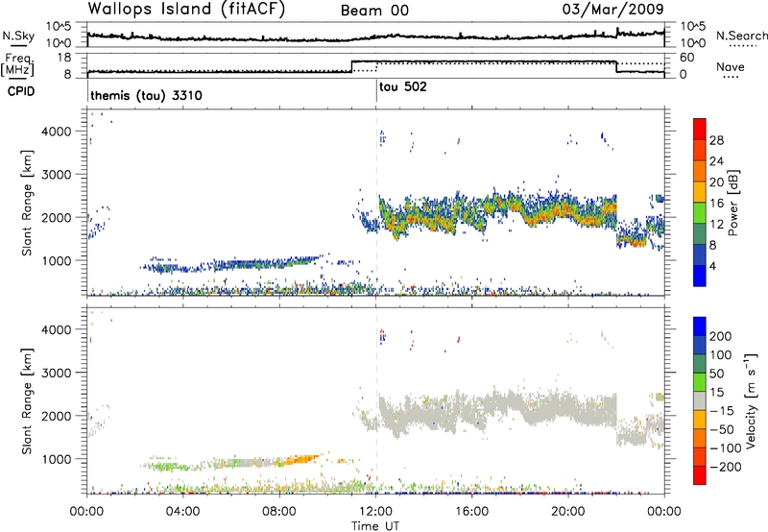Click the 'Freq. [MHz]' axis label
The width and height of the screenshot is (768, 532).
coord(18,65)
